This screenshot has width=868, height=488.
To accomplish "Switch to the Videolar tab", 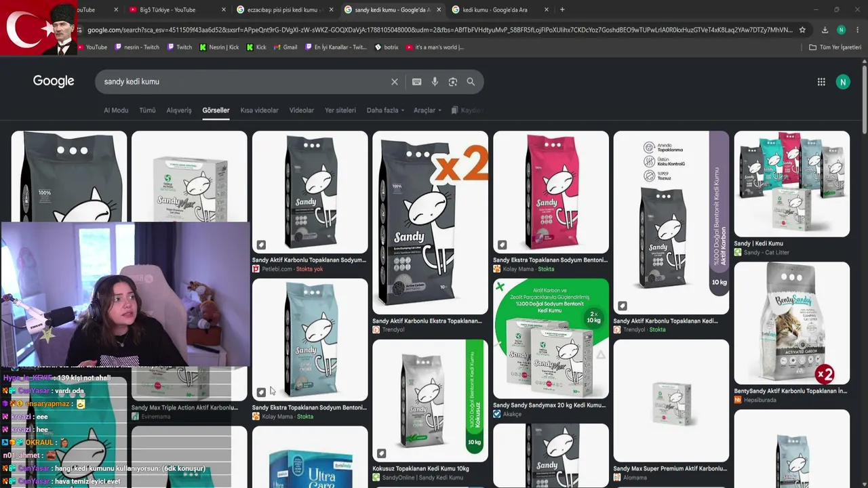I will click(x=302, y=110).
